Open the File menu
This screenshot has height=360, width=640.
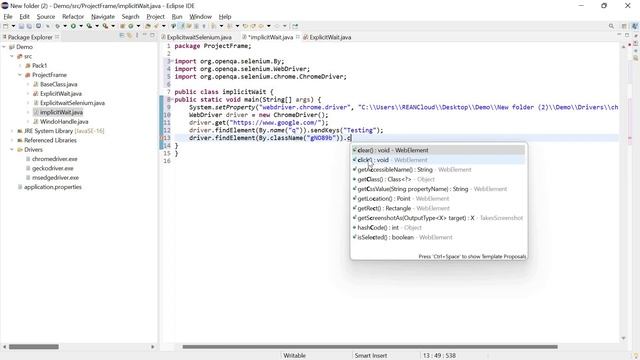(x=8, y=17)
